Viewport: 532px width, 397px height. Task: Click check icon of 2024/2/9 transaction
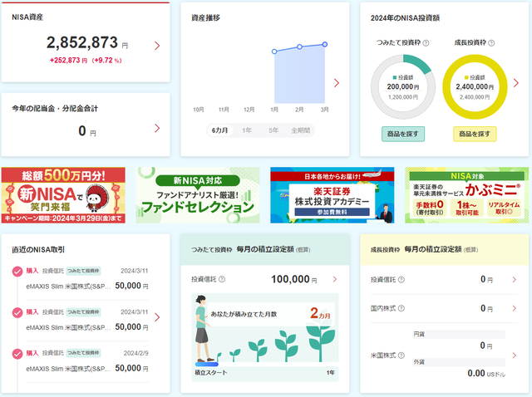coord(17,354)
